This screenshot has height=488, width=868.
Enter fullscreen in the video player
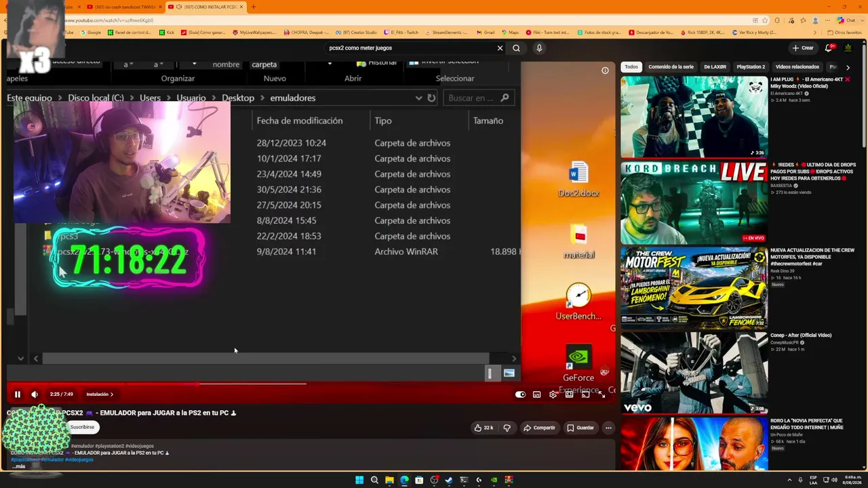click(x=601, y=394)
